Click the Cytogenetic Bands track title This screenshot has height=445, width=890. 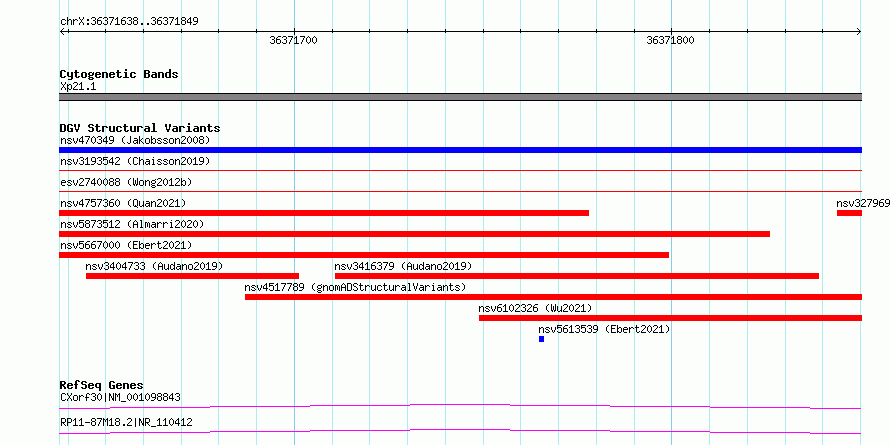[x=119, y=74]
